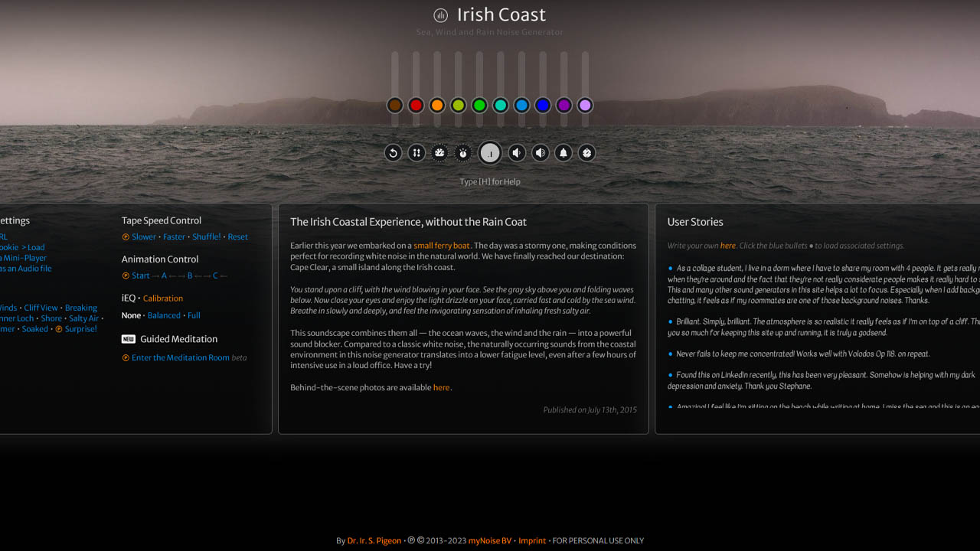The height and width of the screenshot is (551, 980).
Task: Enter the Meditation Room
Action: pos(180,357)
